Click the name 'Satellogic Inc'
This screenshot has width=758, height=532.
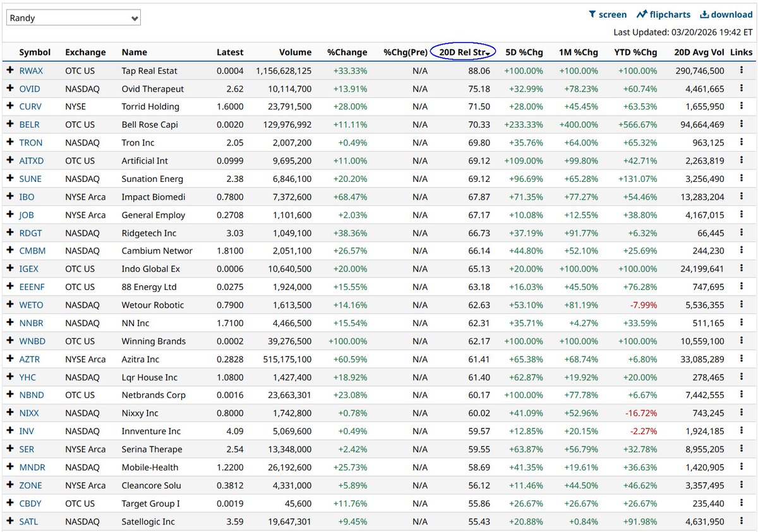149,522
